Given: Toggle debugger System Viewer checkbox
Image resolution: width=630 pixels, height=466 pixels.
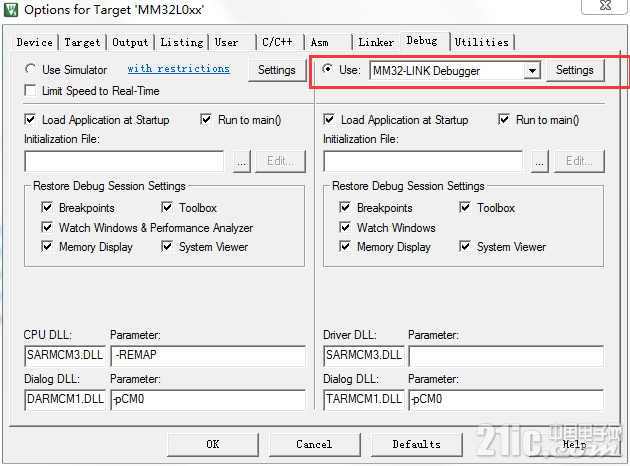Looking at the screenshot, I should click(x=465, y=246).
